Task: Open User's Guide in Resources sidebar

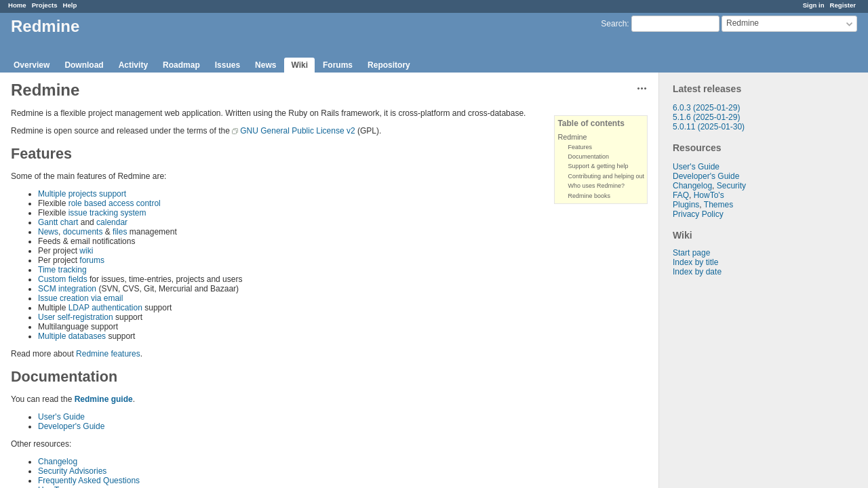Action: (x=696, y=167)
